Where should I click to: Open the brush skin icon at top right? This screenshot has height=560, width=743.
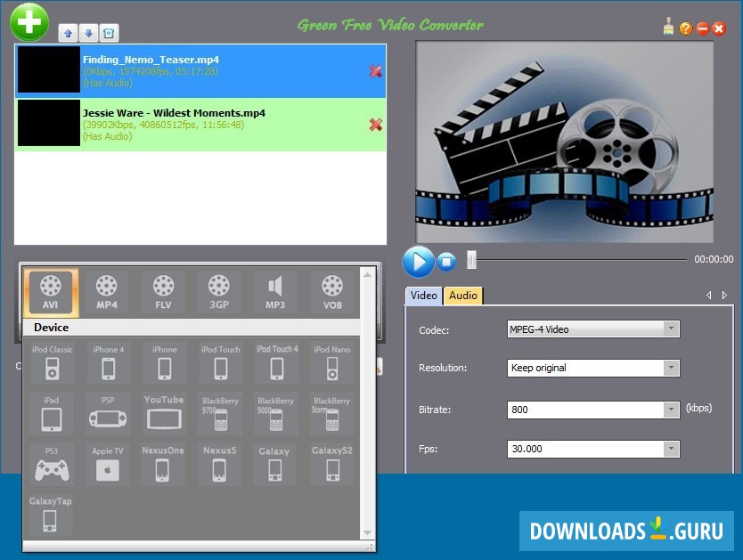point(668,27)
